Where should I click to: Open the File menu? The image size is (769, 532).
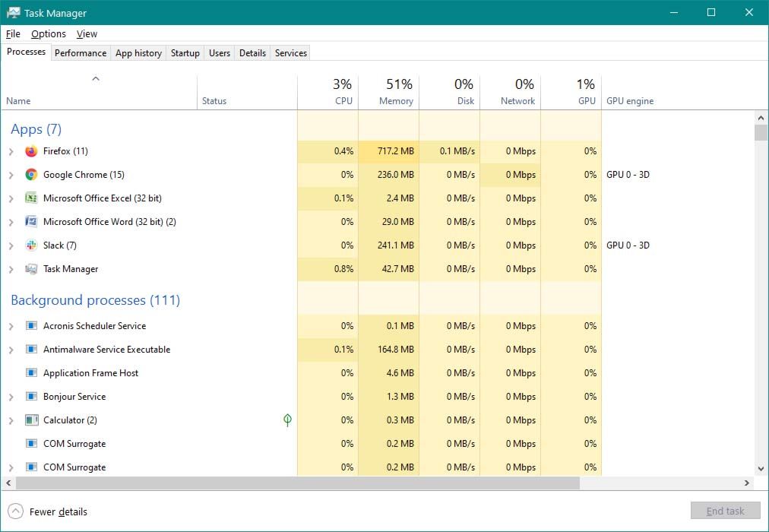(13, 34)
